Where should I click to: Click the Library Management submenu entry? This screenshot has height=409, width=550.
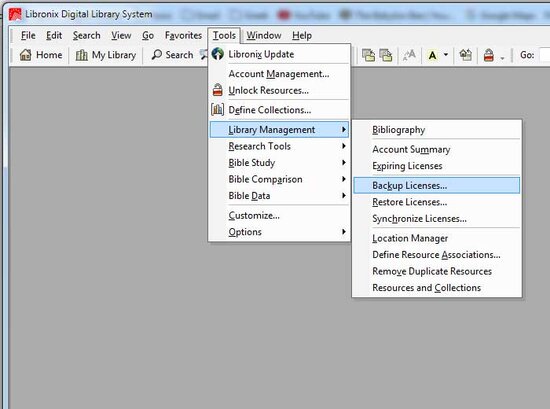280,129
